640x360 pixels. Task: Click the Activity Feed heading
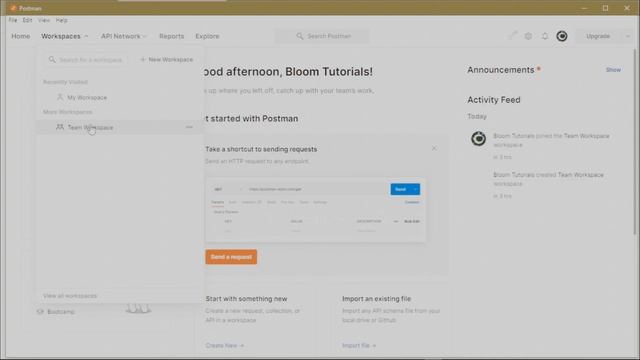(494, 100)
